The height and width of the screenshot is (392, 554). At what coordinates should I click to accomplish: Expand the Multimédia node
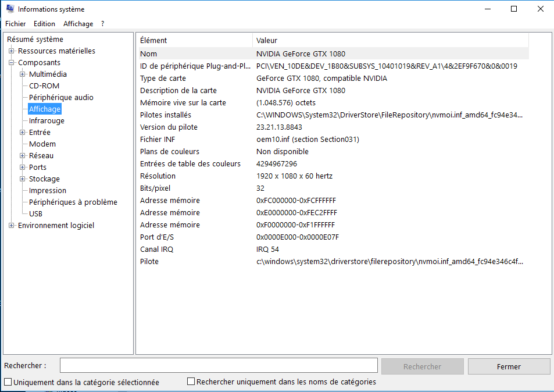click(22, 74)
